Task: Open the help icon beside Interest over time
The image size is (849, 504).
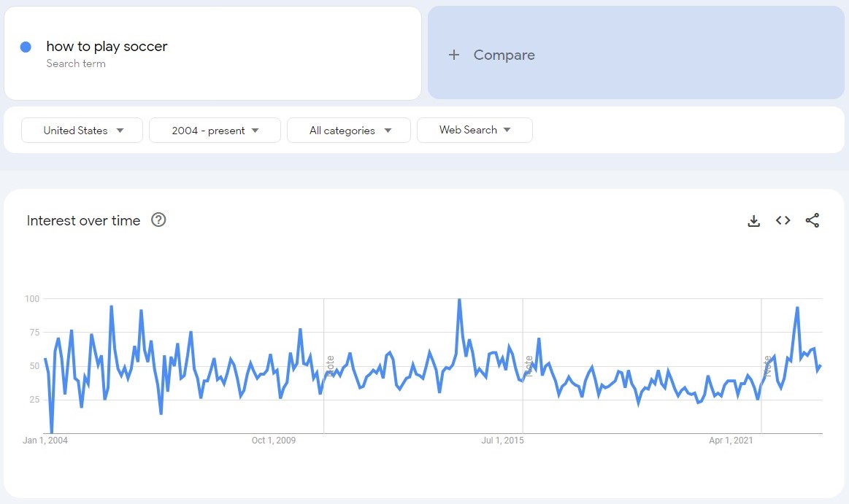Action: click(x=158, y=220)
